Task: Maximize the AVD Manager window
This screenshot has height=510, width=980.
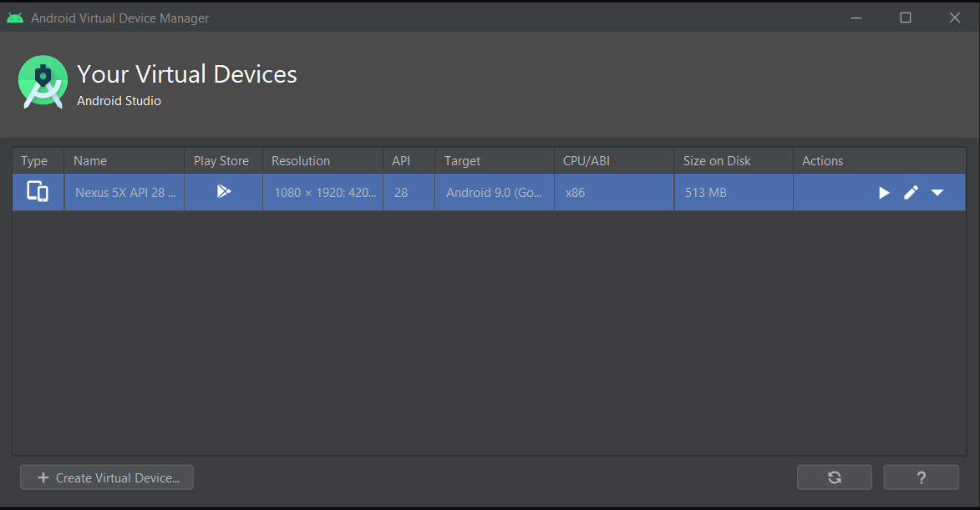Action: pyautogui.click(x=905, y=18)
